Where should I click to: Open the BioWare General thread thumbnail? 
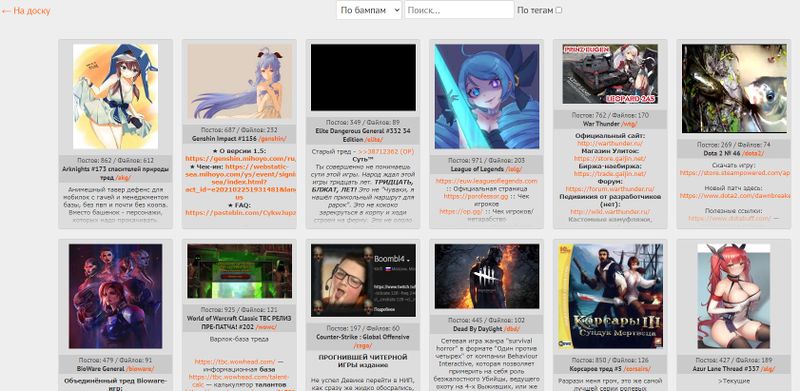[x=115, y=296]
